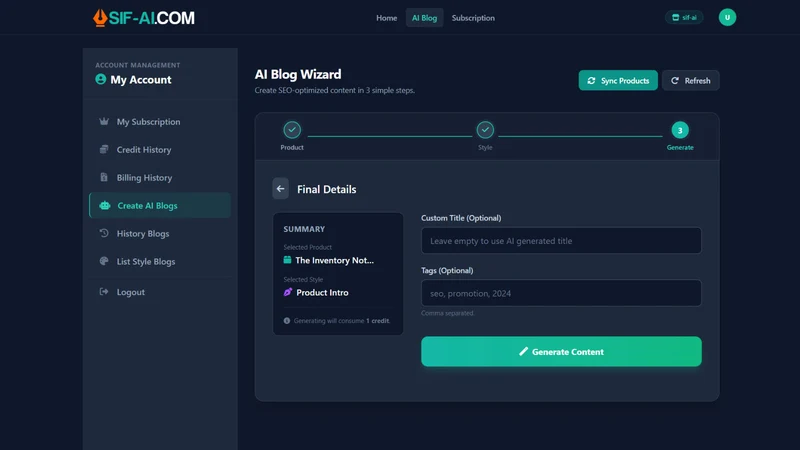Focus the Tags input field
Screen dimensions: 800x450
point(561,293)
